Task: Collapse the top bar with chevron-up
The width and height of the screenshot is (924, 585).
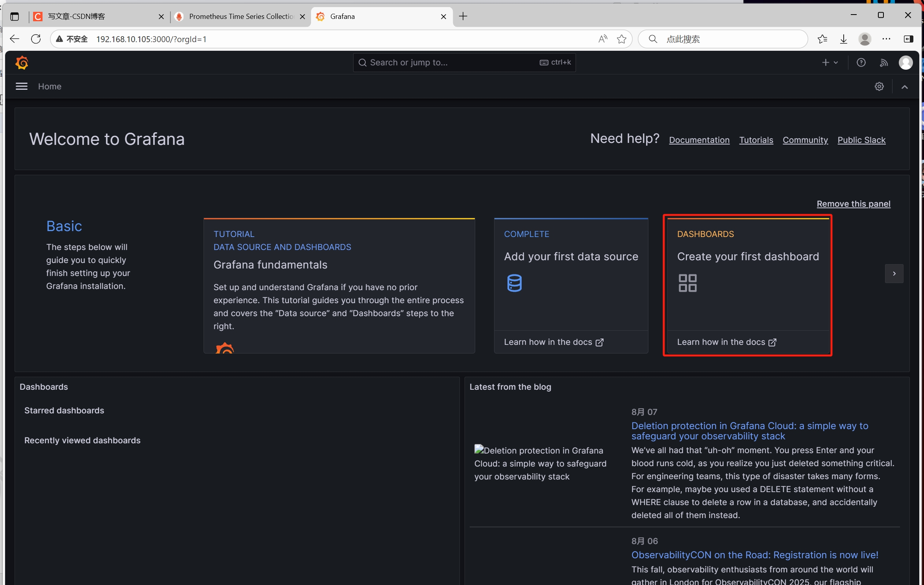Action: [905, 87]
